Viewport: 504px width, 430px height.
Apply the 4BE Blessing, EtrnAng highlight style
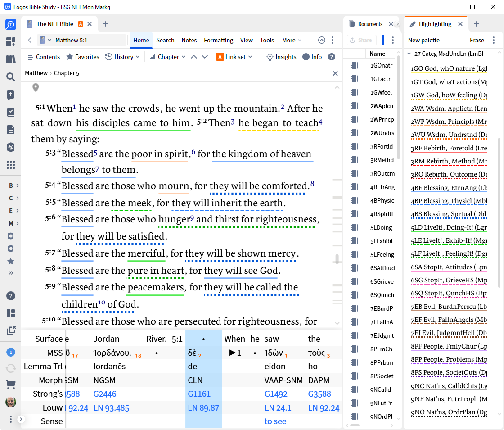coord(448,188)
